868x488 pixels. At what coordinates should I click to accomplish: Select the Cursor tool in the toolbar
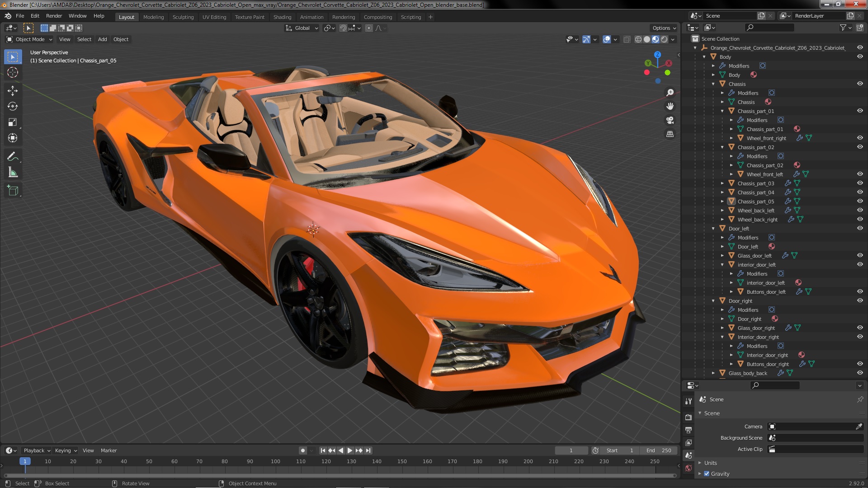pyautogui.click(x=13, y=73)
